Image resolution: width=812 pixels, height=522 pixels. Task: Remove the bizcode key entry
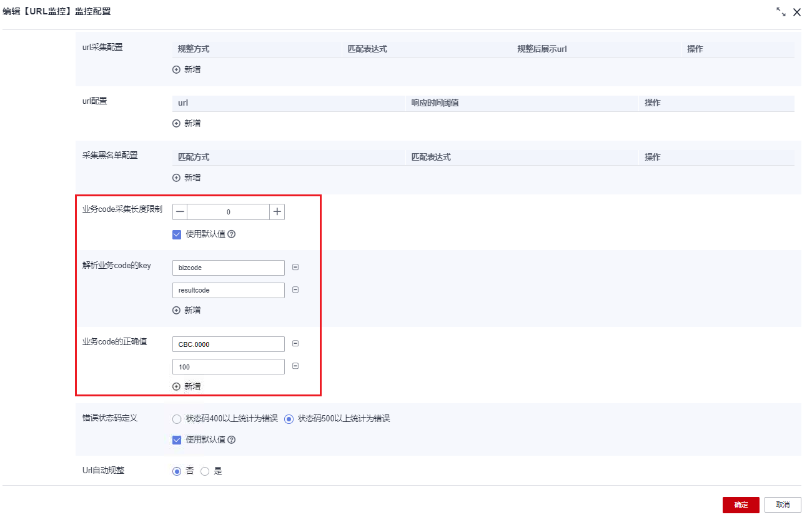click(x=295, y=268)
